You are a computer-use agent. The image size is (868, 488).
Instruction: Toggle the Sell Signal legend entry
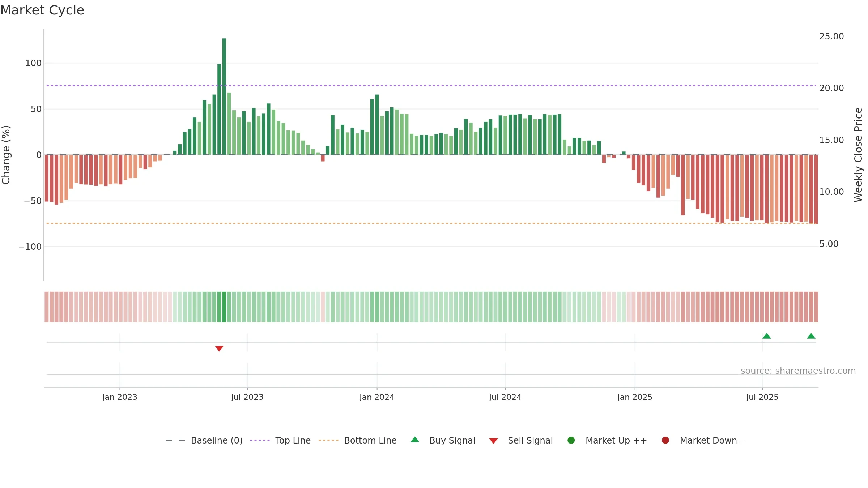521,440
